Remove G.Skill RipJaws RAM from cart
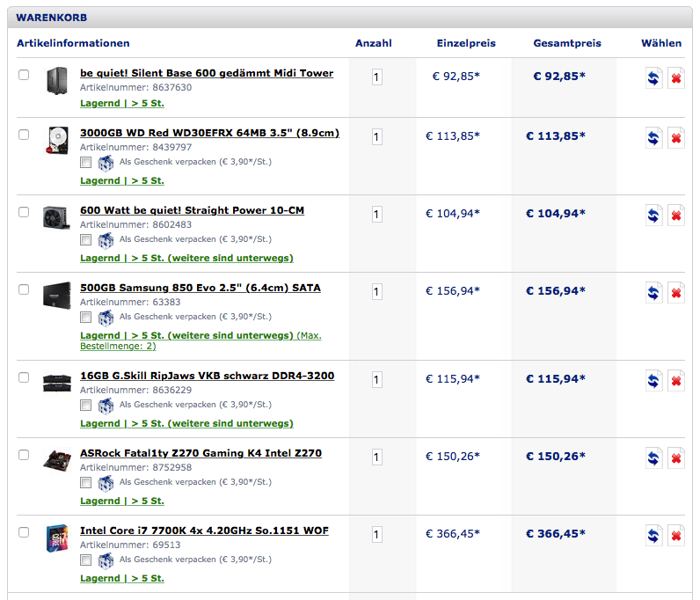This screenshot has width=700, height=600. (676, 380)
